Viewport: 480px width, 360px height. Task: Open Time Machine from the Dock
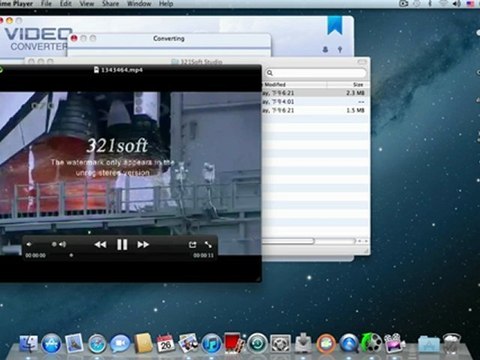(257, 343)
